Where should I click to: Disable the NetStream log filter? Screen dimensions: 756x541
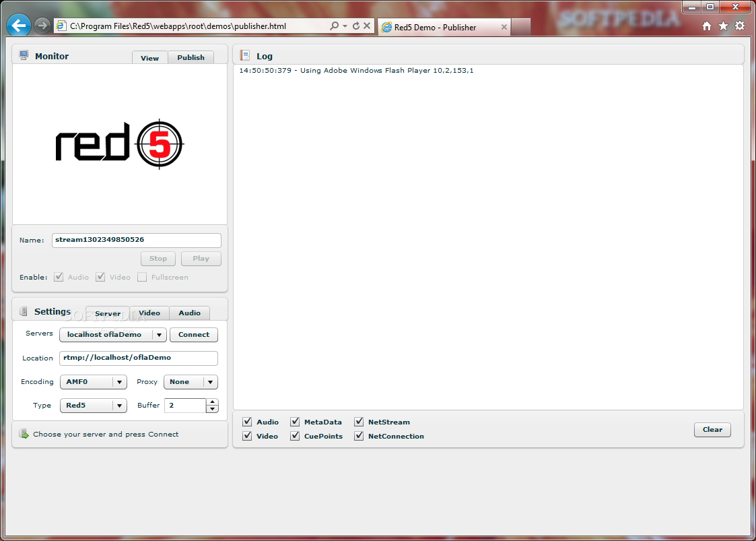click(x=359, y=422)
